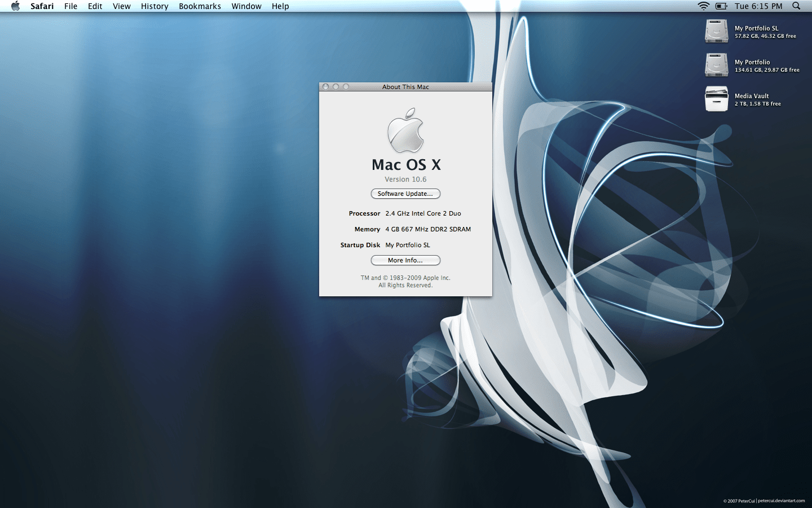The width and height of the screenshot is (812, 508).
Task: Click the 57.82 GB, 46.32 GB free text
Action: 765,36
